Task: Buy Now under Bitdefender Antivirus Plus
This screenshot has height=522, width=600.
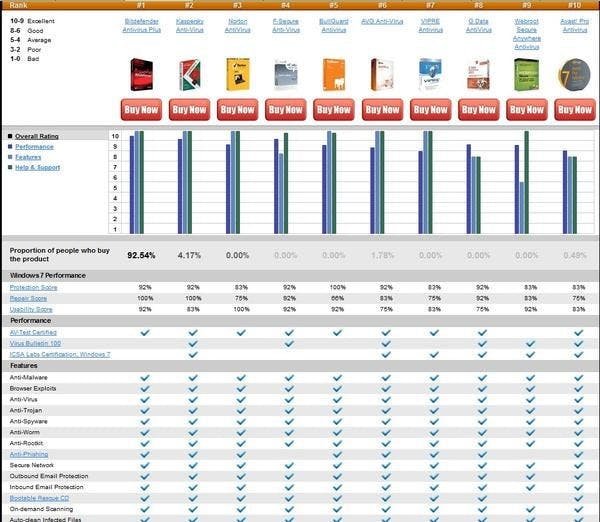Action: (142, 110)
